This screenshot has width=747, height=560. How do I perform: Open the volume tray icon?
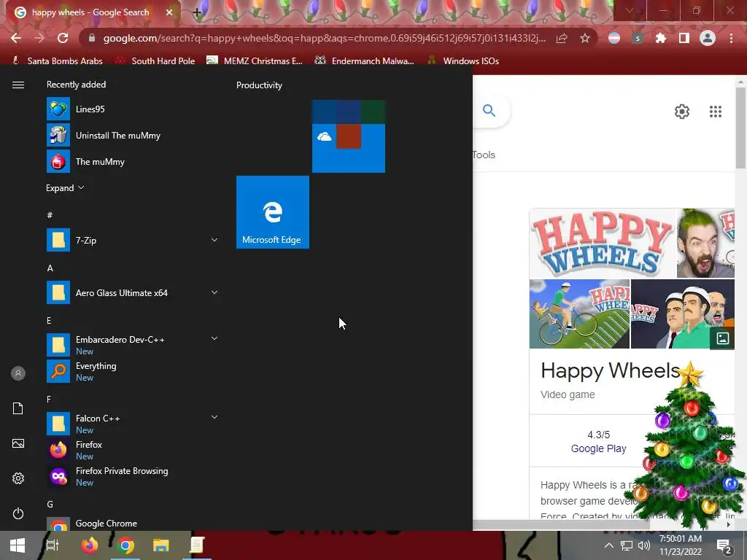pyautogui.click(x=643, y=545)
